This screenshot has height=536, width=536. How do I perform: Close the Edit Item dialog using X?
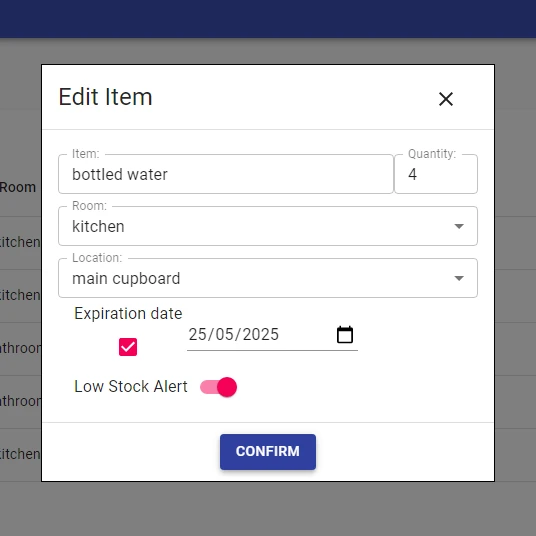(x=446, y=99)
